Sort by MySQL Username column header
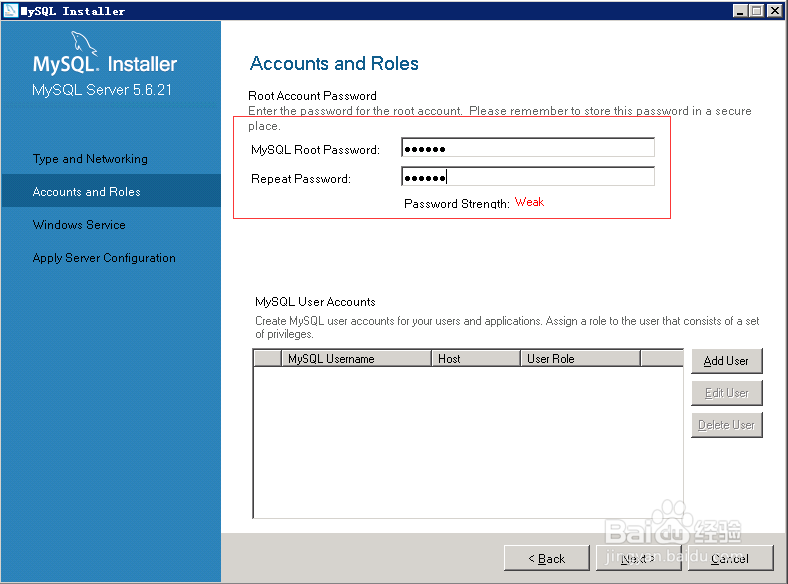 (356, 358)
